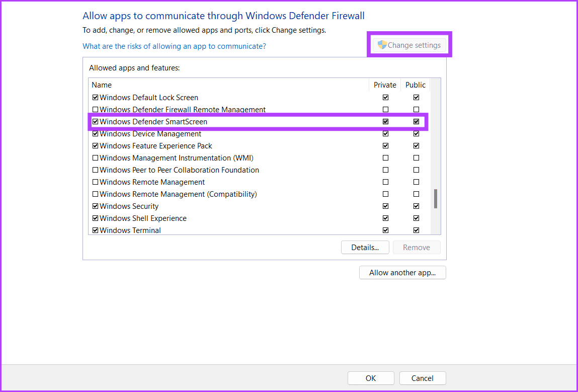
Task: Cancel the firewall allowed apps dialog
Action: [423, 378]
